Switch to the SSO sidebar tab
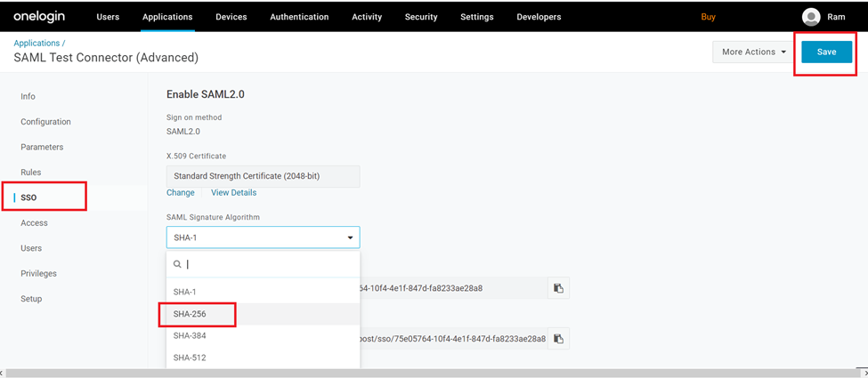The image size is (868, 378). [28, 197]
